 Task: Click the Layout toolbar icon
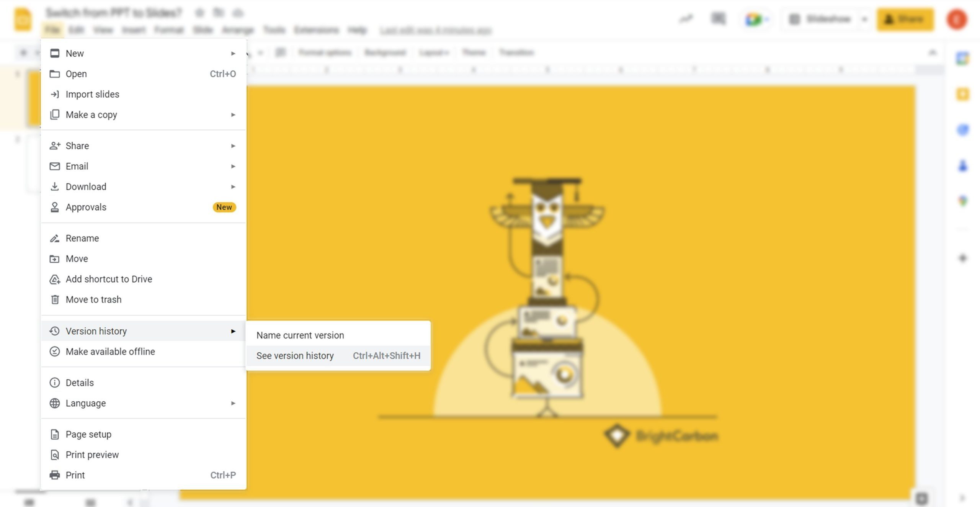tap(434, 52)
